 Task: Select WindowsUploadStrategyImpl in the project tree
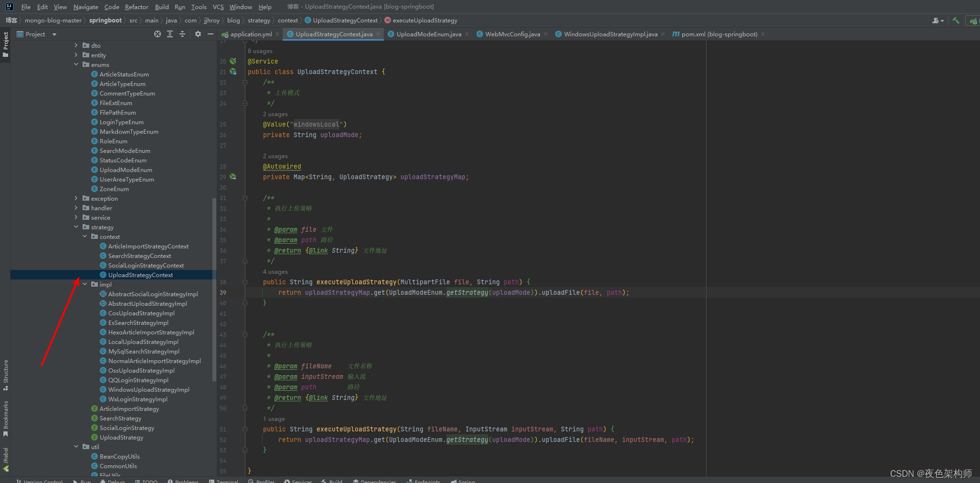click(148, 390)
